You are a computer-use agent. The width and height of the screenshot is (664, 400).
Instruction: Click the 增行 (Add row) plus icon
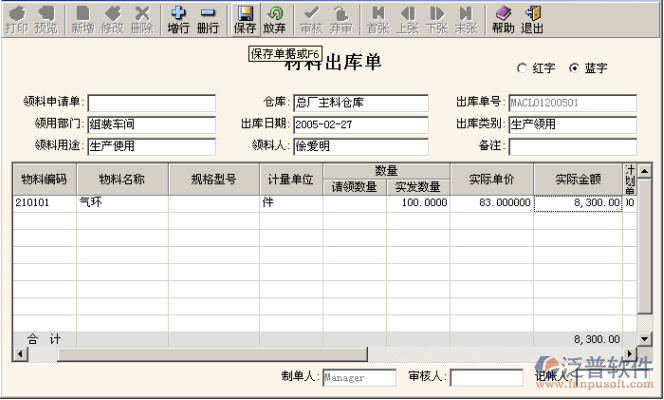point(179,18)
